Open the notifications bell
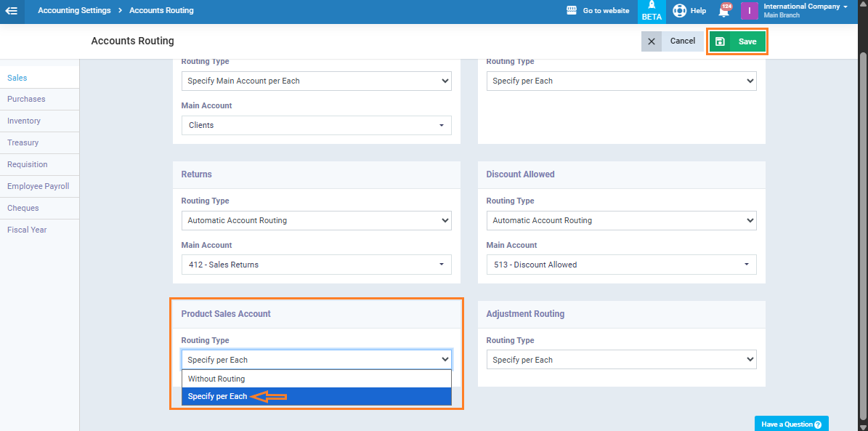The width and height of the screenshot is (868, 431). click(x=723, y=11)
